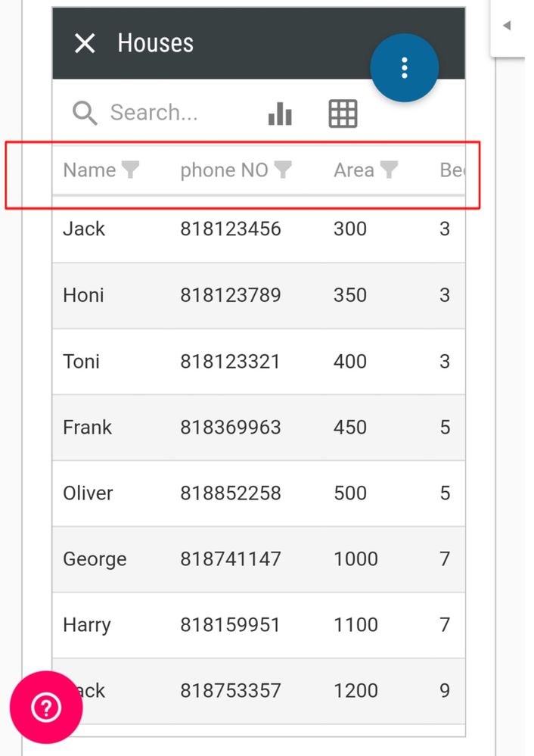Image resolution: width=534 pixels, height=756 pixels.
Task: Select the Frank row
Action: [x=259, y=428]
